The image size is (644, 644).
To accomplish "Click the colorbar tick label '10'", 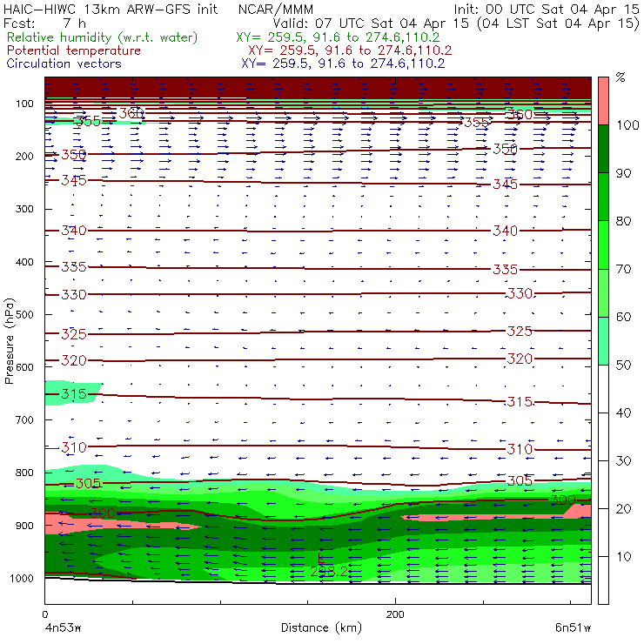I will coord(623,557).
